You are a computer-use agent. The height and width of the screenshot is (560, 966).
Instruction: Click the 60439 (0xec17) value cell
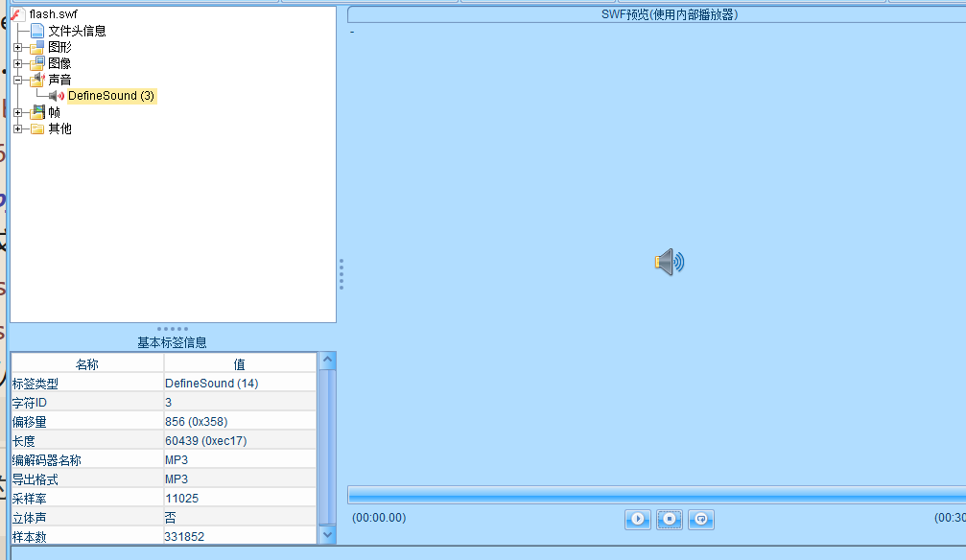tap(240, 440)
